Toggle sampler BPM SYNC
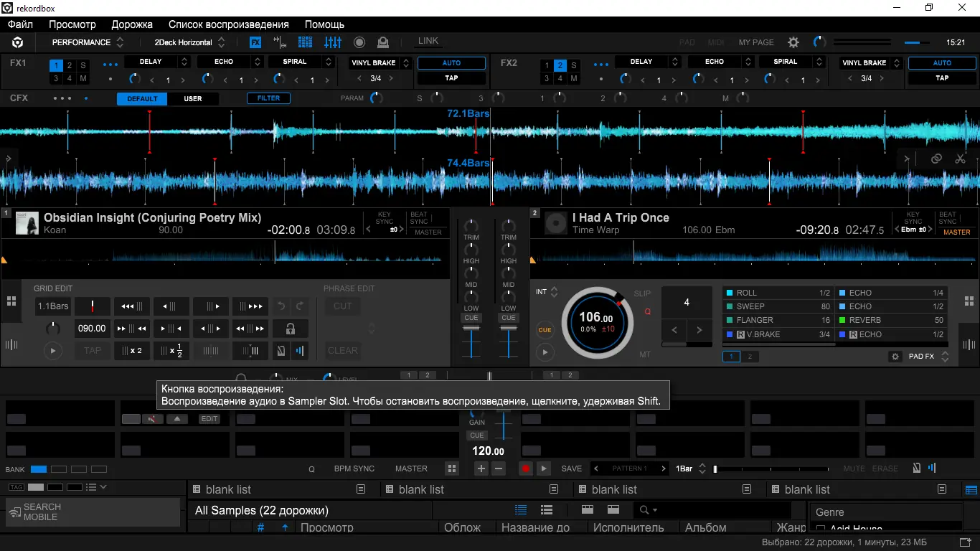This screenshot has height=551, width=980. tap(354, 468)
